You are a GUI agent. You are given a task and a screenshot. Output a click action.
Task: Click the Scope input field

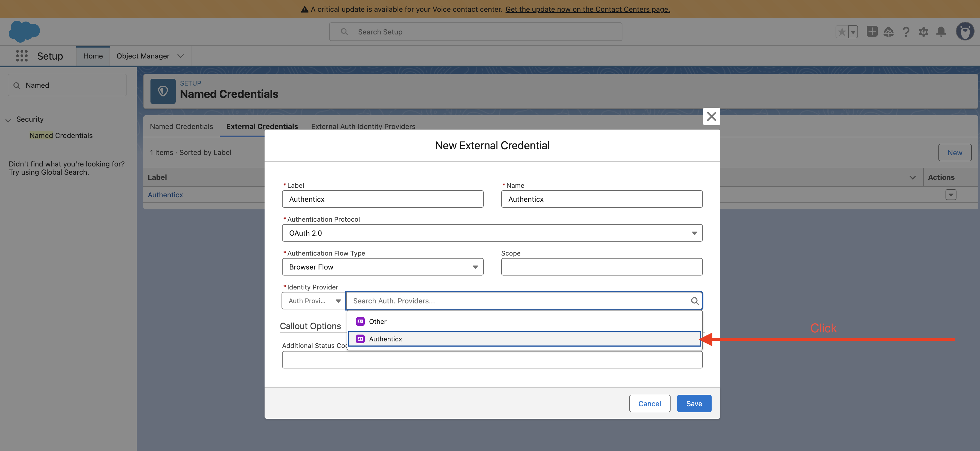coord(602,267)
